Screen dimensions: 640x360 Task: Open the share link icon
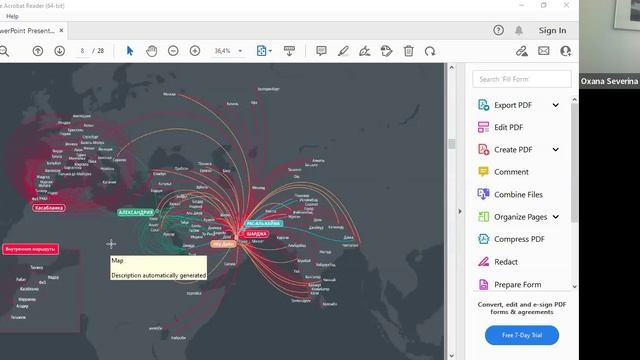pos(522,51)
